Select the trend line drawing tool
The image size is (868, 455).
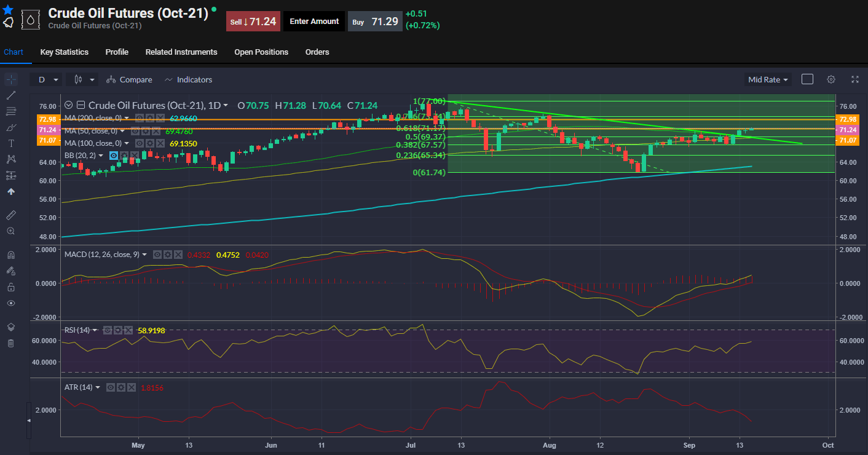pyautogui.click(x=10, y=96)
